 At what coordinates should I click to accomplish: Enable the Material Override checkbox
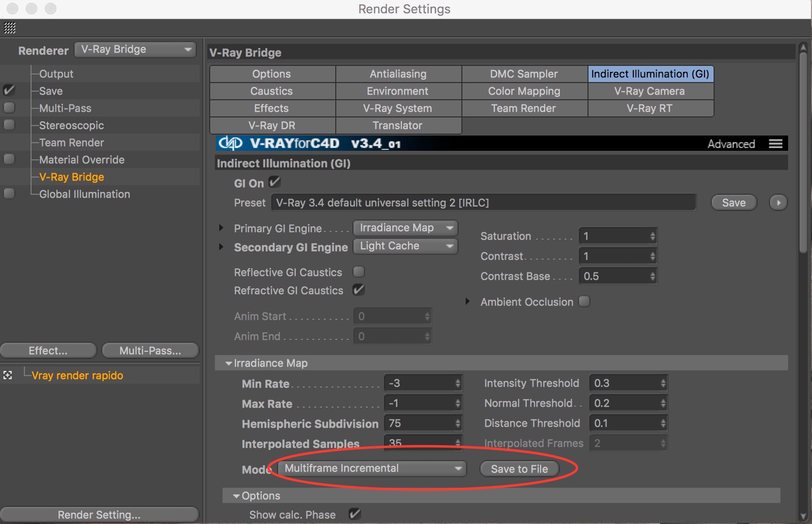(9, 159)
